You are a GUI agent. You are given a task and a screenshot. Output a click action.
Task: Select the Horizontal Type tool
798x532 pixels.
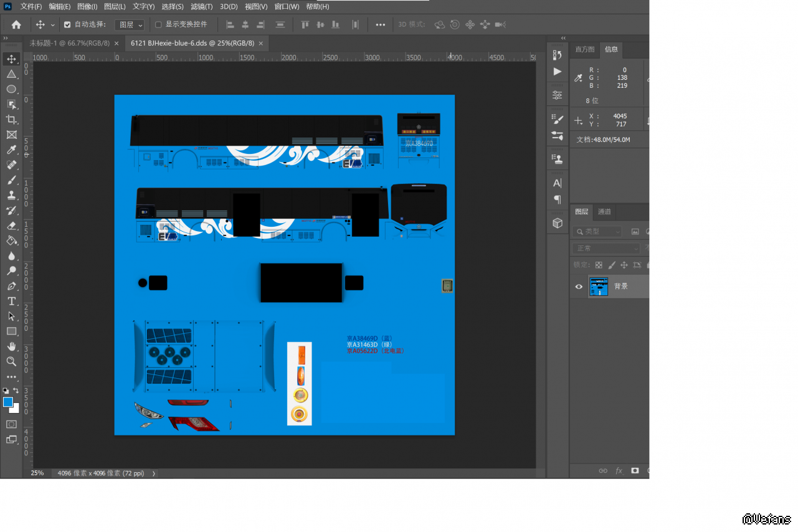(11, 301)
